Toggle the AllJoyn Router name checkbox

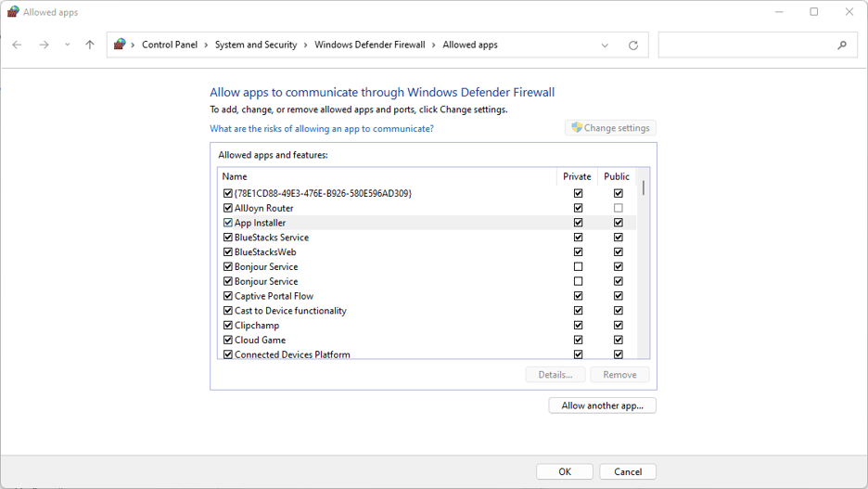(227, 208)
